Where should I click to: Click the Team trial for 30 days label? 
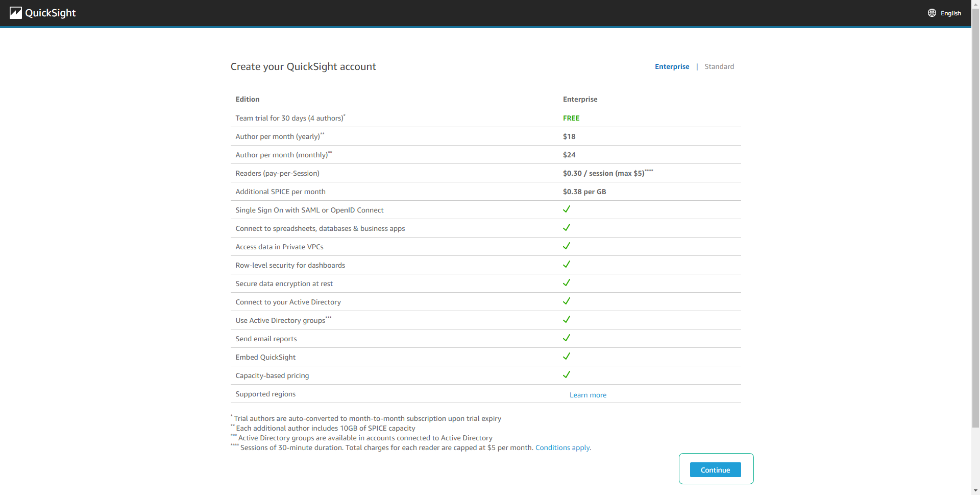290,117
